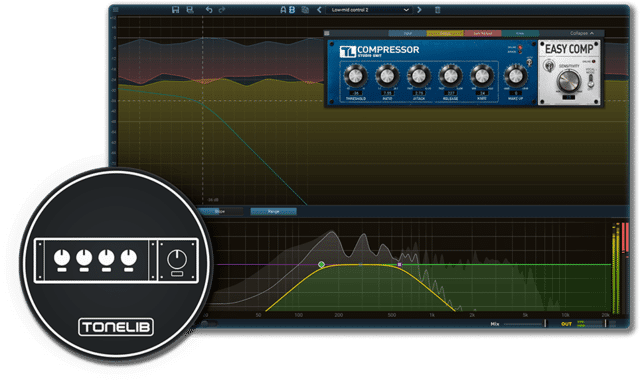Flip the Auto switch above the Make Up knob
640x380 pixels.
(529, 62)
